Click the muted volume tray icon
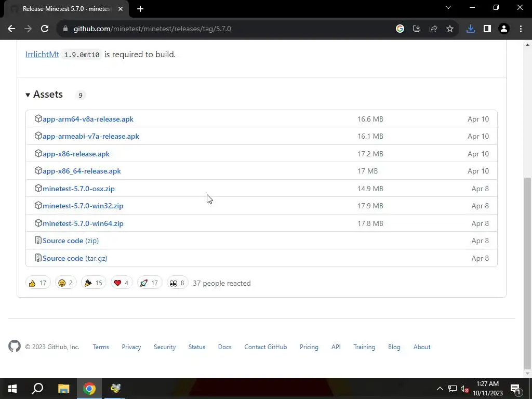 (x=464, y=389)
